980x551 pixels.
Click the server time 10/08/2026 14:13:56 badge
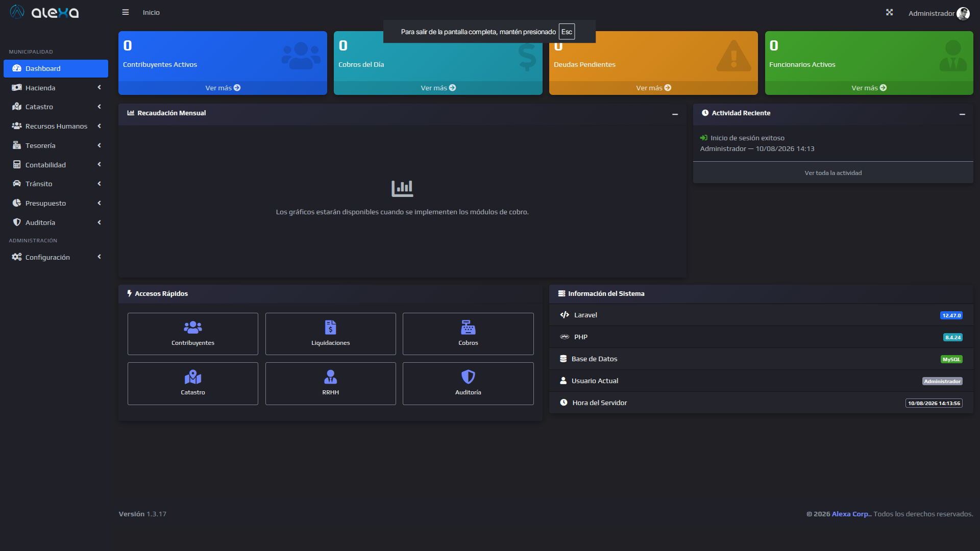(x=934, y=403)
